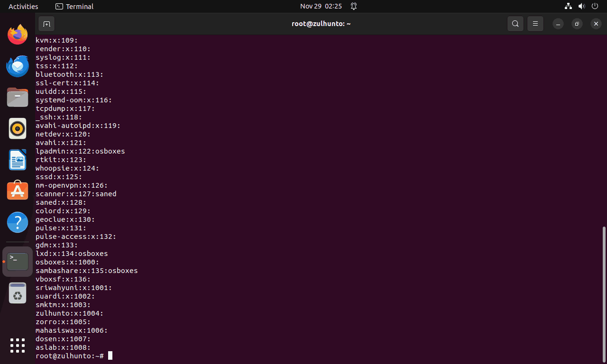The image size is (607, 364).
Task: Open LibreOffice Writer from the dock
Action: coord(18,160)
